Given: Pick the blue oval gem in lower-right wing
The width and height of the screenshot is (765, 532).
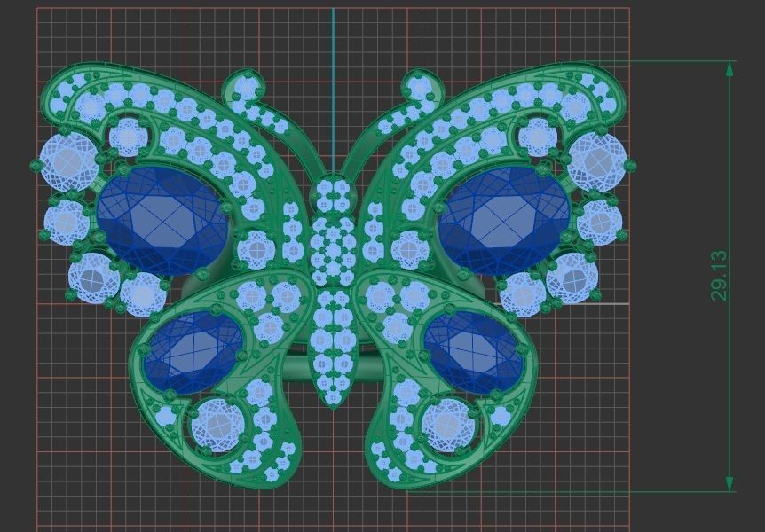Looking at the screenshot, I should [472, 352].
